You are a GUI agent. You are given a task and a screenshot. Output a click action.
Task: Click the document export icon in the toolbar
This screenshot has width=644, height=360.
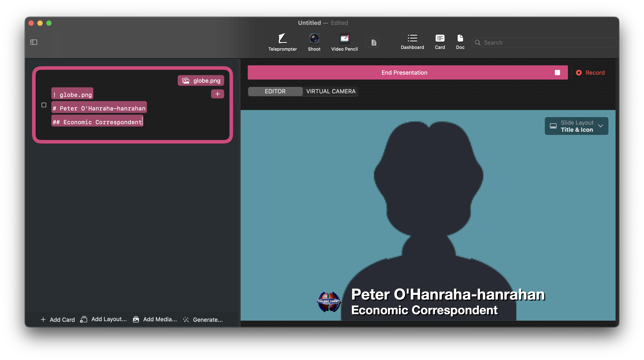point(374,42)
